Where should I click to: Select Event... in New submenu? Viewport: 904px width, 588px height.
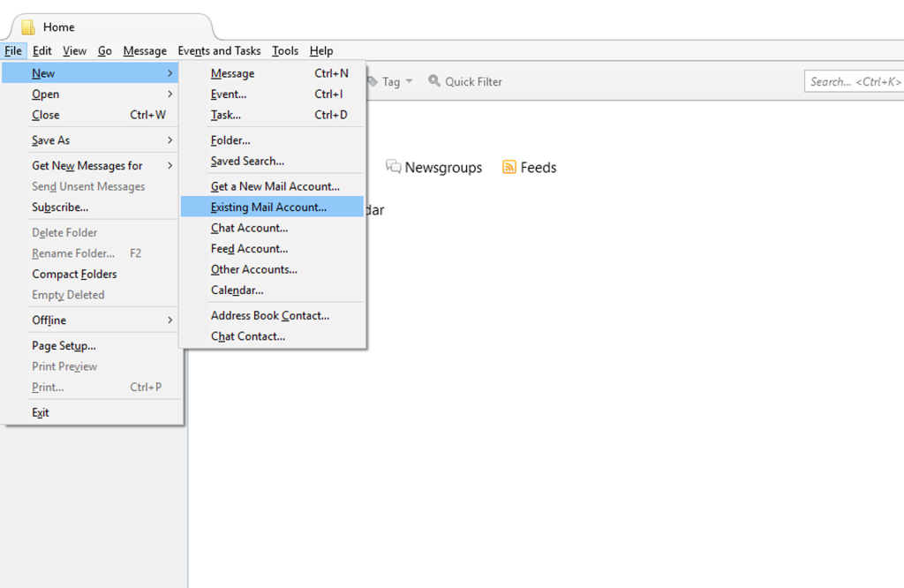tap(272, 94)
